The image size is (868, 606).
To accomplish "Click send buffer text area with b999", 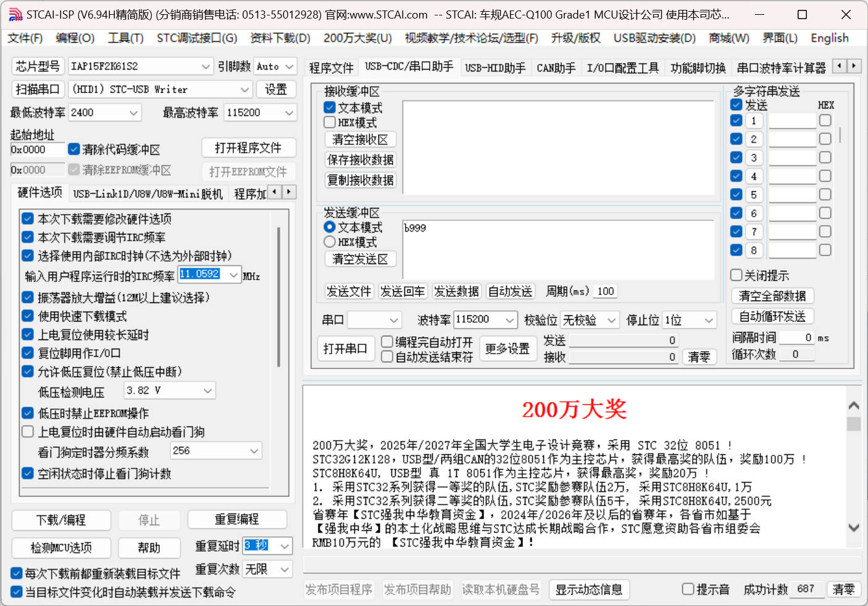I will click(x=558, y=249).
